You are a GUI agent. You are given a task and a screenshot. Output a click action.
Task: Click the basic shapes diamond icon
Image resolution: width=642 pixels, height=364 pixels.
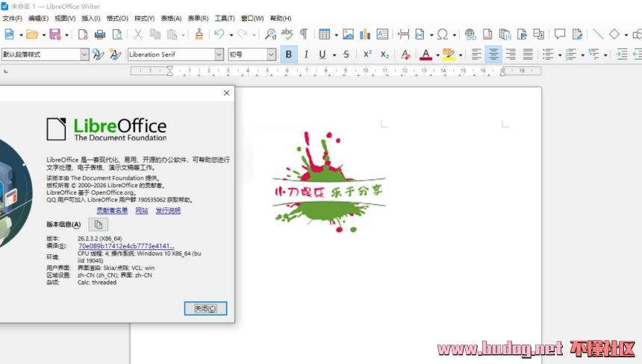pyautogui.click(x=614, y=34)
